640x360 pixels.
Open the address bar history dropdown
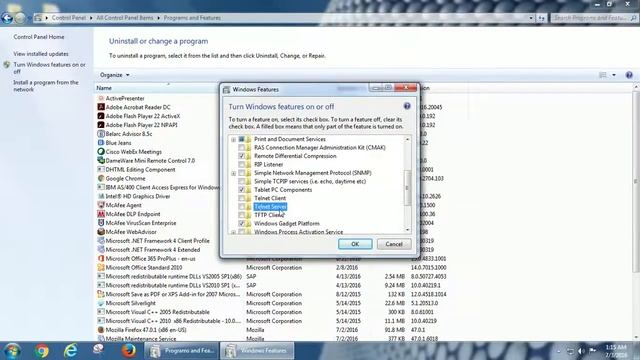531,18
